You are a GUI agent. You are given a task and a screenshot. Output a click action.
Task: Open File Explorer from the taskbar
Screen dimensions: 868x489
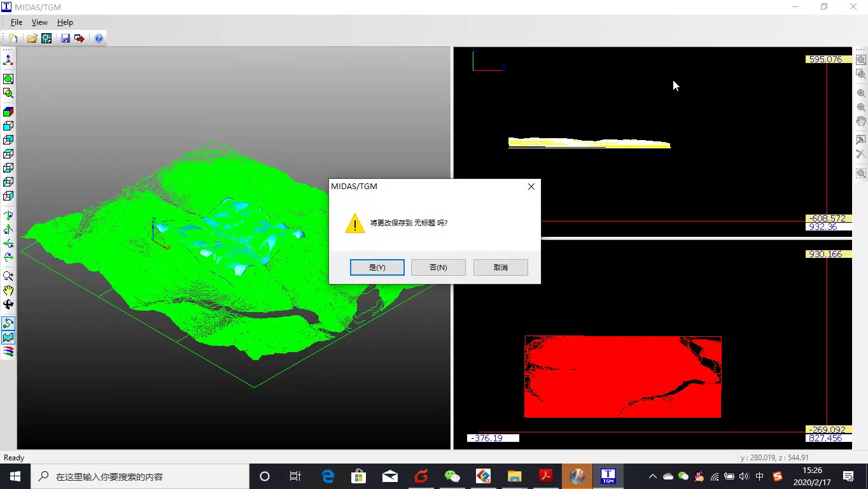tap(515, 476)
